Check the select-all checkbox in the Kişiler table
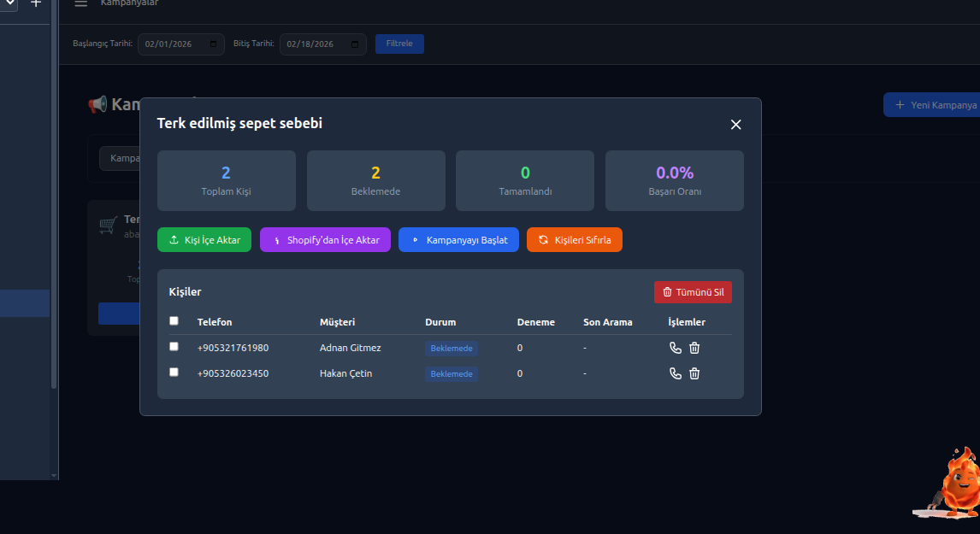The image size is (980, 534). tap(174, 320)
